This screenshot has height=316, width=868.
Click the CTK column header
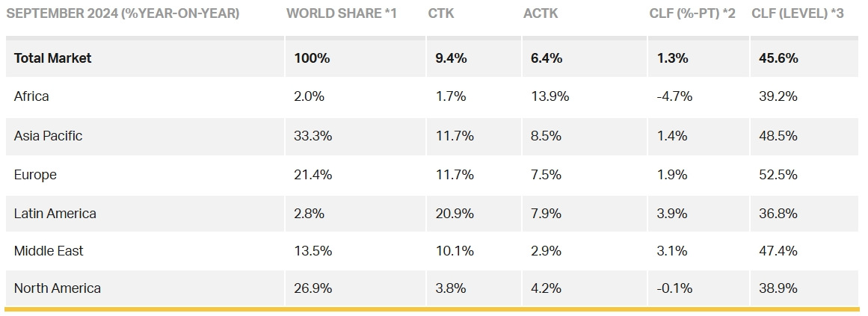(440, 13)
